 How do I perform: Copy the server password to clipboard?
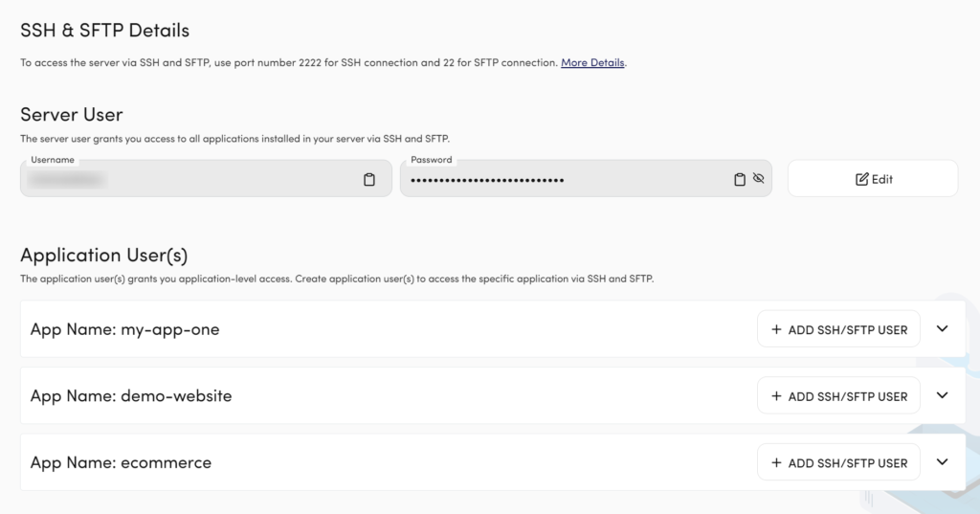pos(740,179)
